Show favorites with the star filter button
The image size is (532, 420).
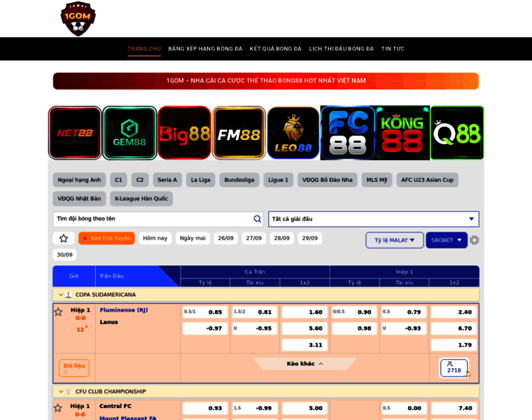coord(64,238)
